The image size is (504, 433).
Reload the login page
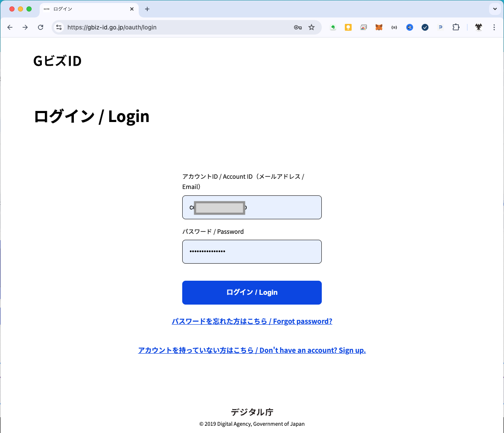coord(41,27)
